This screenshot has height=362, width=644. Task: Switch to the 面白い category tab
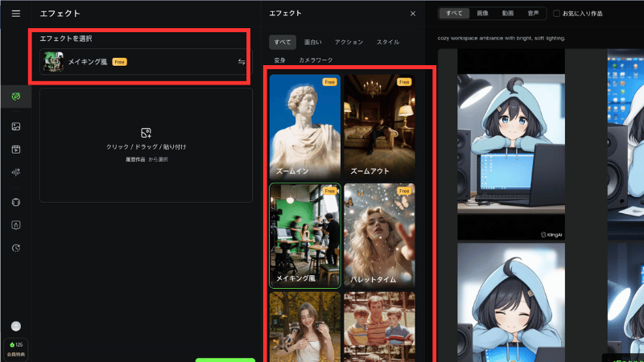click(x=313, y=42)
